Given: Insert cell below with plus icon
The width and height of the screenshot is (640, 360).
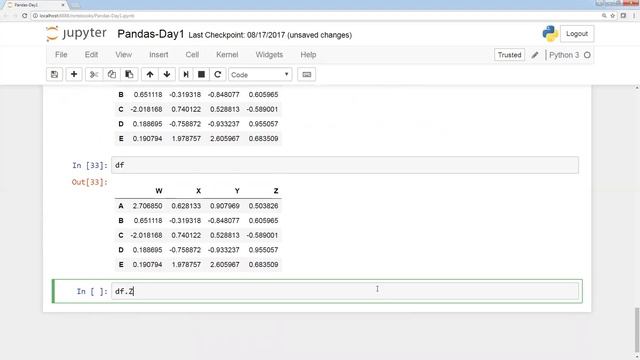Looking at the screenshot, I should [x=74, y=75].
